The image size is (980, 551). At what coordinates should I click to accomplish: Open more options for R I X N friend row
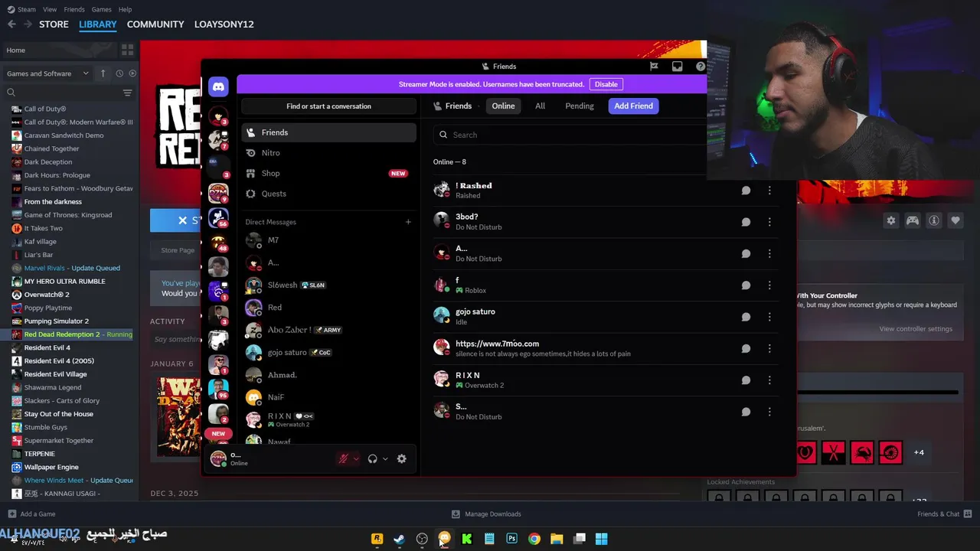[x=769, y=380]
